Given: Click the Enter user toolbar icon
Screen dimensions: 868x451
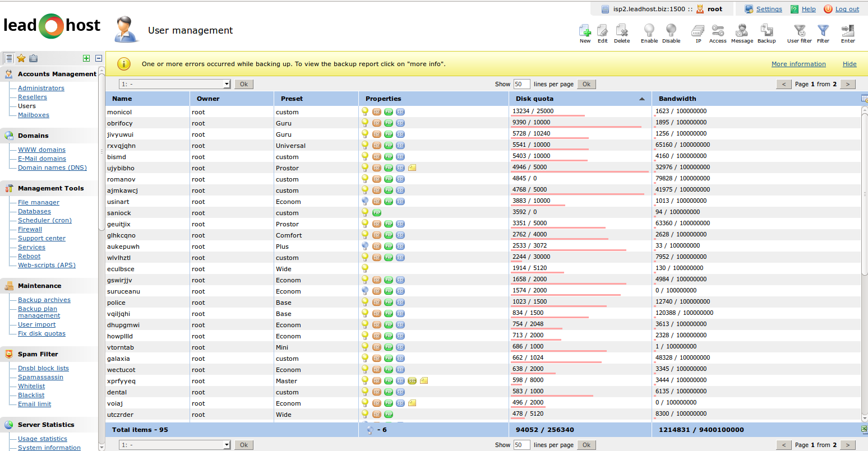Looking at the screenshot, I should (x=848, y=31).
